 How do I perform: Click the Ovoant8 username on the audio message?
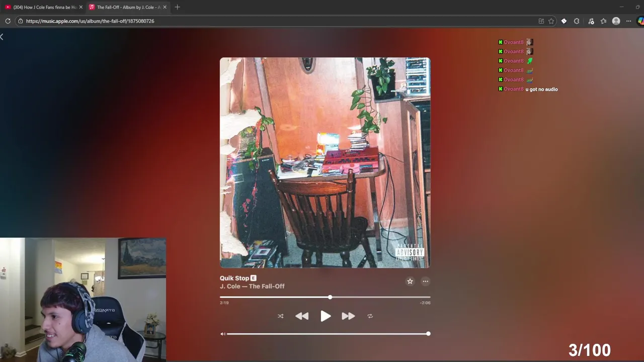[x=514, y=89]
